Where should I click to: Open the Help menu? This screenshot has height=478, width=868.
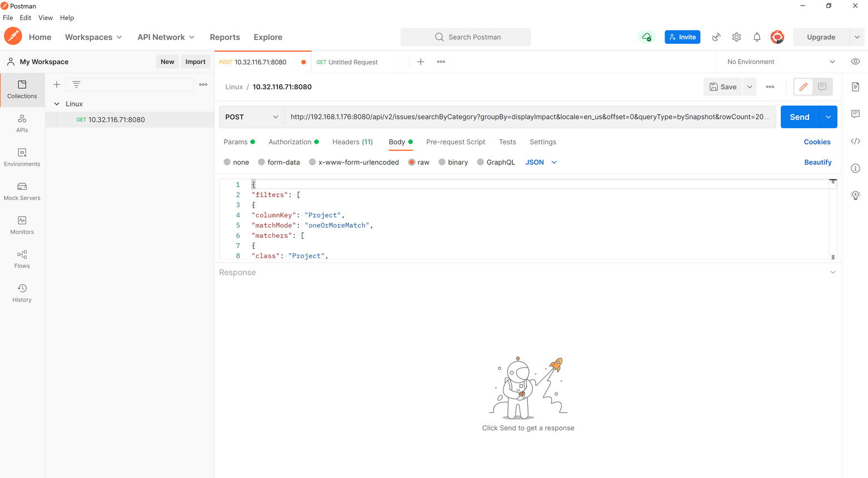click(67, 18)
